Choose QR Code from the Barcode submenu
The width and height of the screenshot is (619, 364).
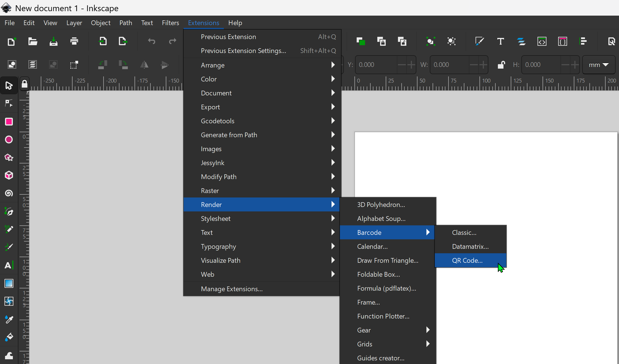click(467, 260)
